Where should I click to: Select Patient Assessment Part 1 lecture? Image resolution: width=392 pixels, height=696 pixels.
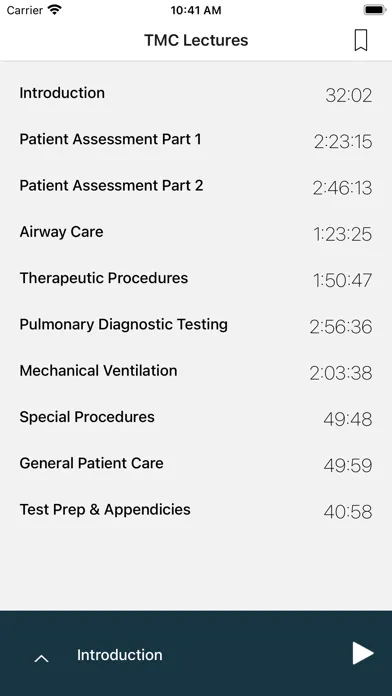pyautogui.click(x=196, y=140)
